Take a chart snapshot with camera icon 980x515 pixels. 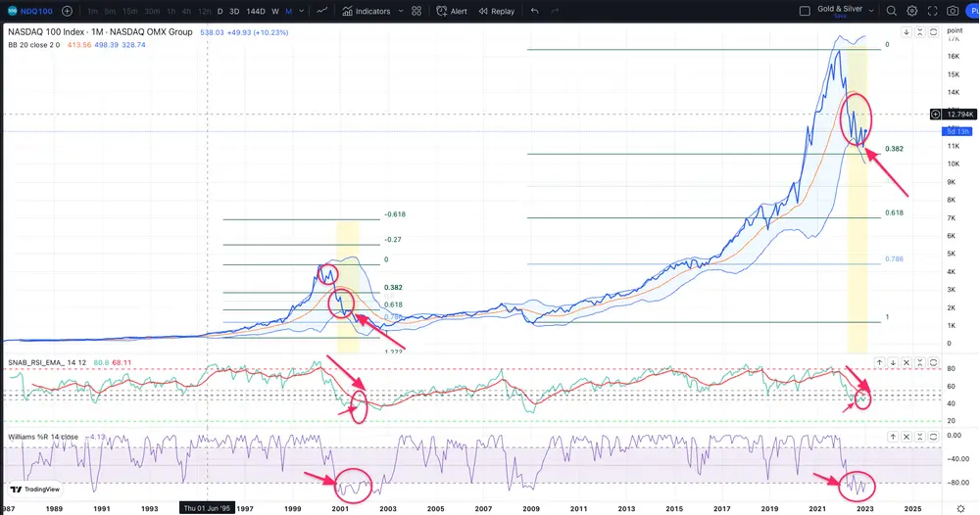click(953, 11)
